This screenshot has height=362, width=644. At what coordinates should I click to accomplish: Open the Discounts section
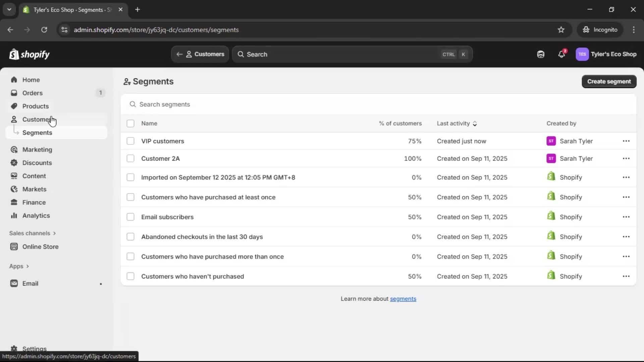tap(38, 163)
